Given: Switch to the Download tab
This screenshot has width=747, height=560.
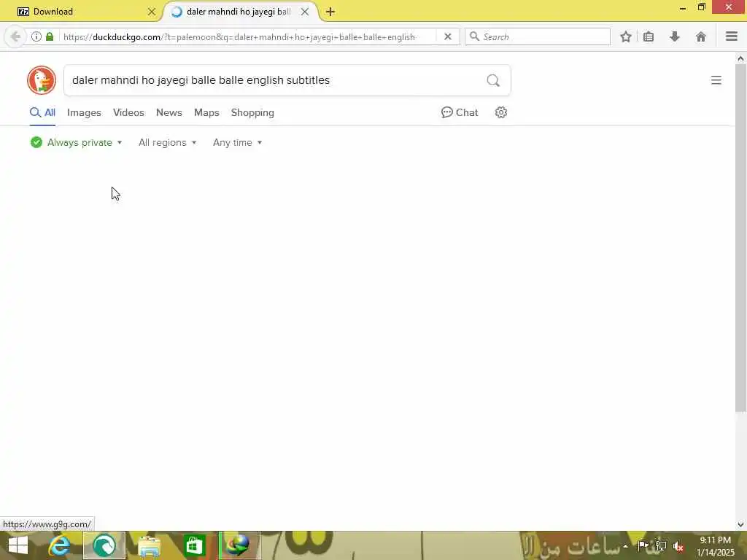Looking at the screenshot, I should click(x=86, y=12).
